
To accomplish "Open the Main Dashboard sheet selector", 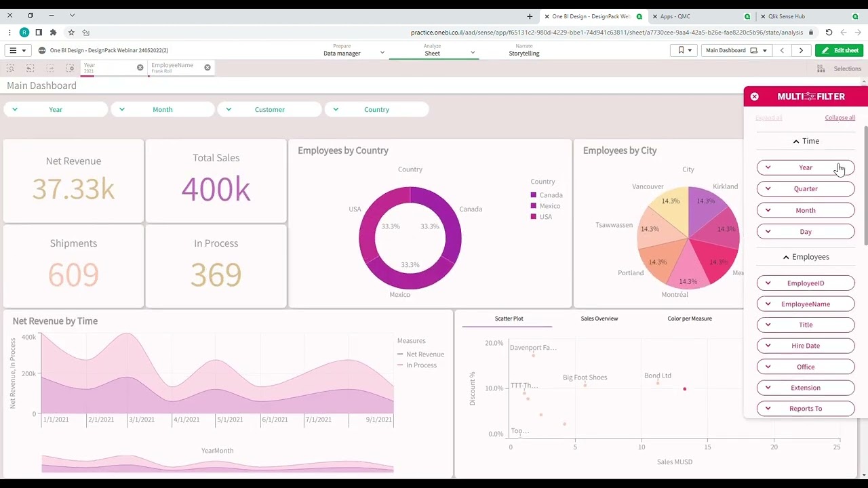I will point(736,50).
